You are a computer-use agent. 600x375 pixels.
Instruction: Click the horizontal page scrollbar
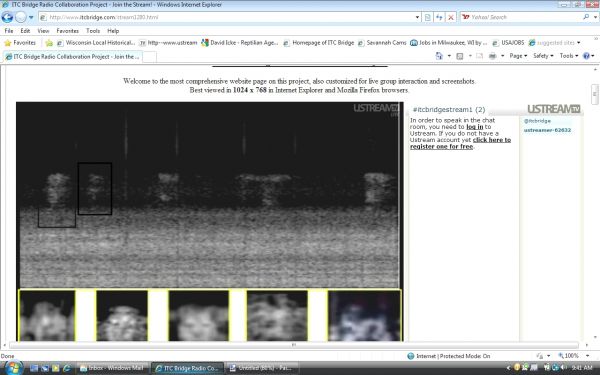[294, 345]
